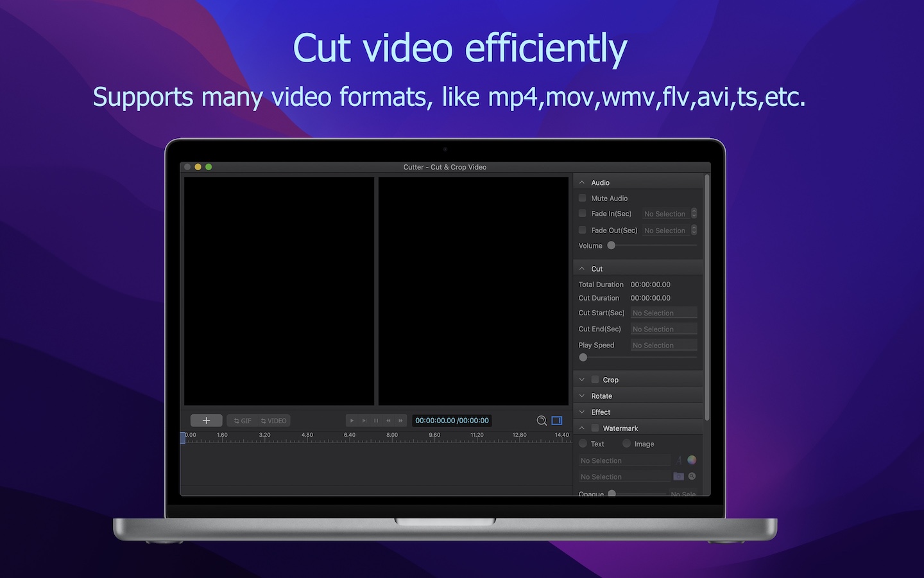The width and height of the screenshot is (924, 578).
Task: Expand the Effect section chevron
Action: tap(582, 412)
